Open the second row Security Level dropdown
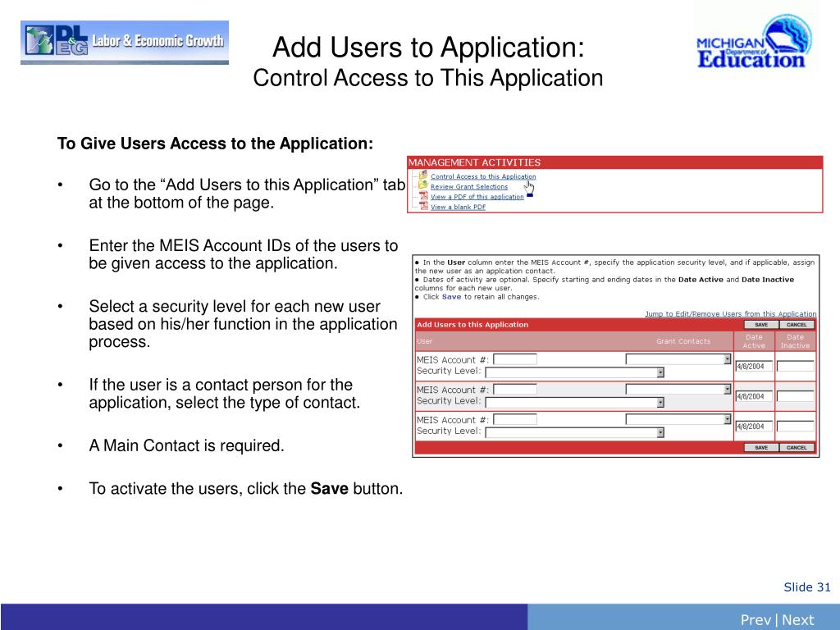The width and height of the screenshot is (840, 630). pos(575,402)
